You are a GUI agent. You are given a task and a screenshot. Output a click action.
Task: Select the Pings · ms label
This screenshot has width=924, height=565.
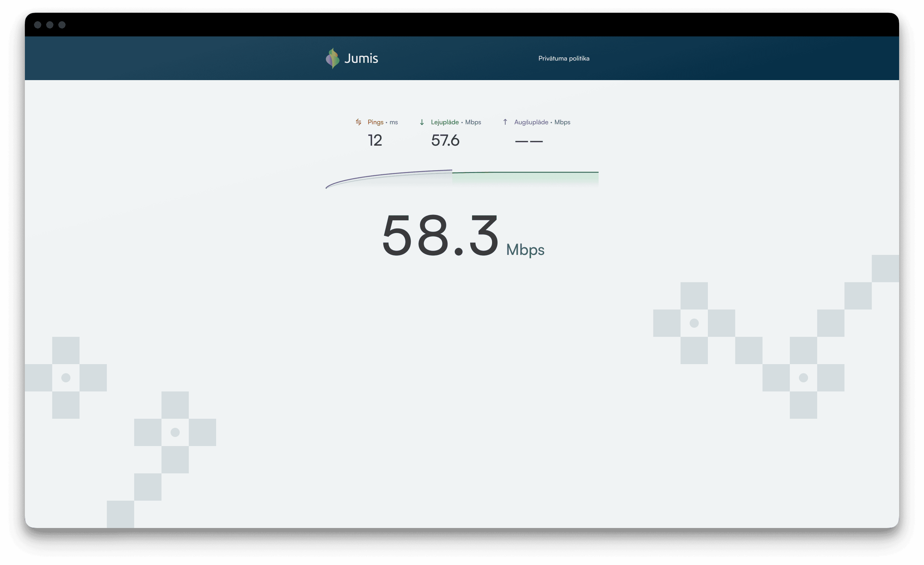(382, 122)
